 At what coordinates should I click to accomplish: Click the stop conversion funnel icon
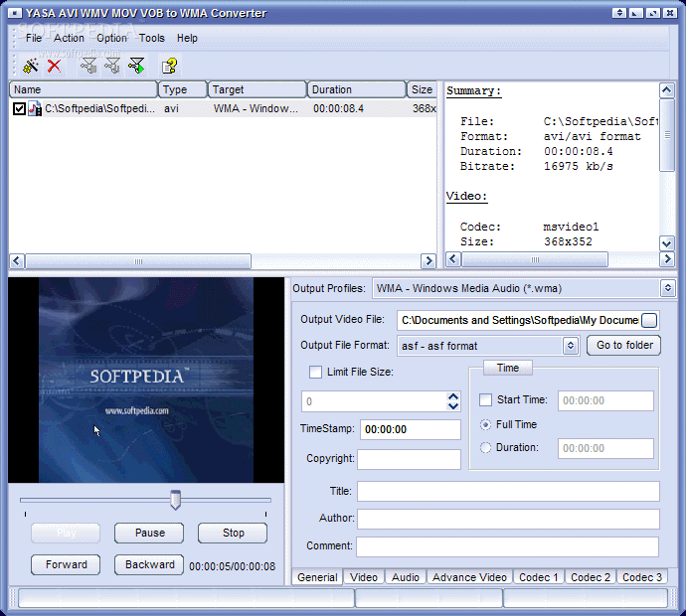[88, 66]
